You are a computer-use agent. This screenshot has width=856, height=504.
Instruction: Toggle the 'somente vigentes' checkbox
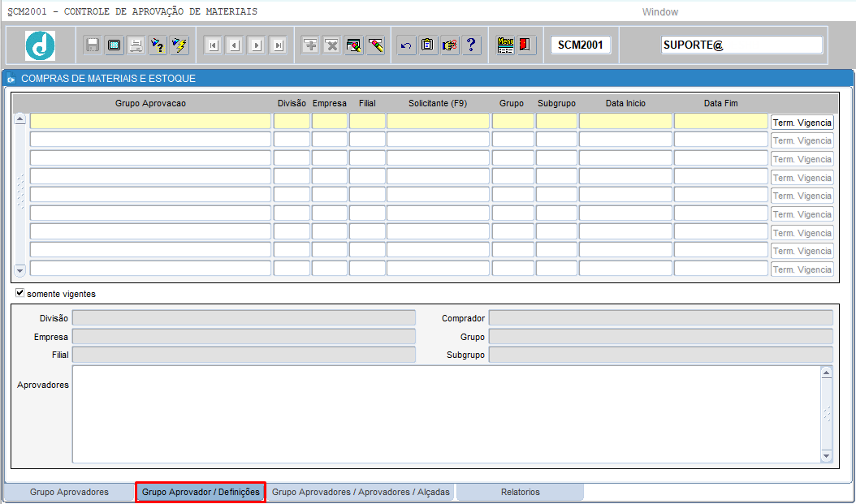[x=20, y=293]
